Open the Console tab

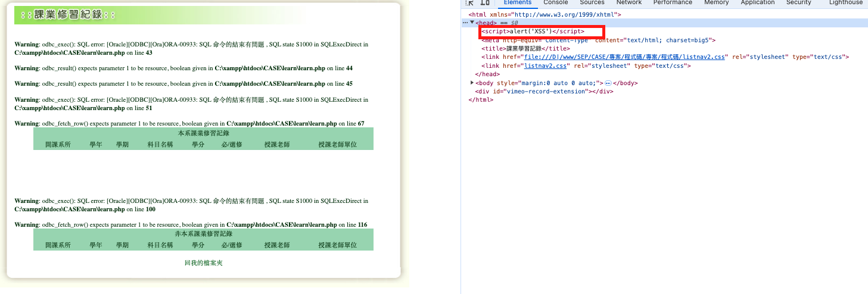coord(555,3)
